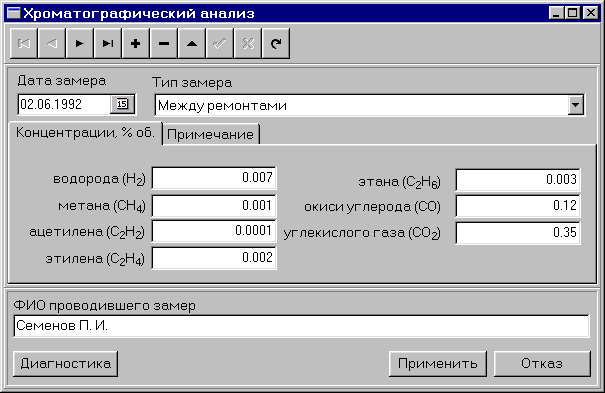The image size is (605, 393).
Task: Click Диагностика button
Action: coord(66,363)
